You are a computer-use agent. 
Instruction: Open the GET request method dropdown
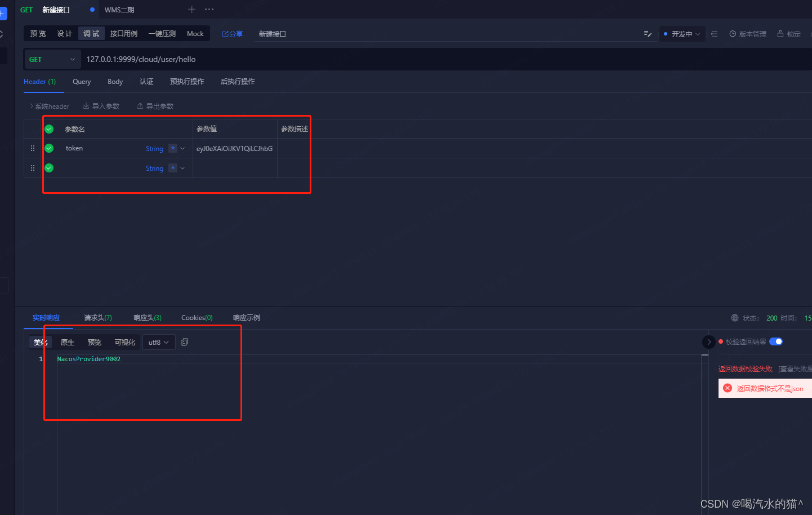[52, 59]
